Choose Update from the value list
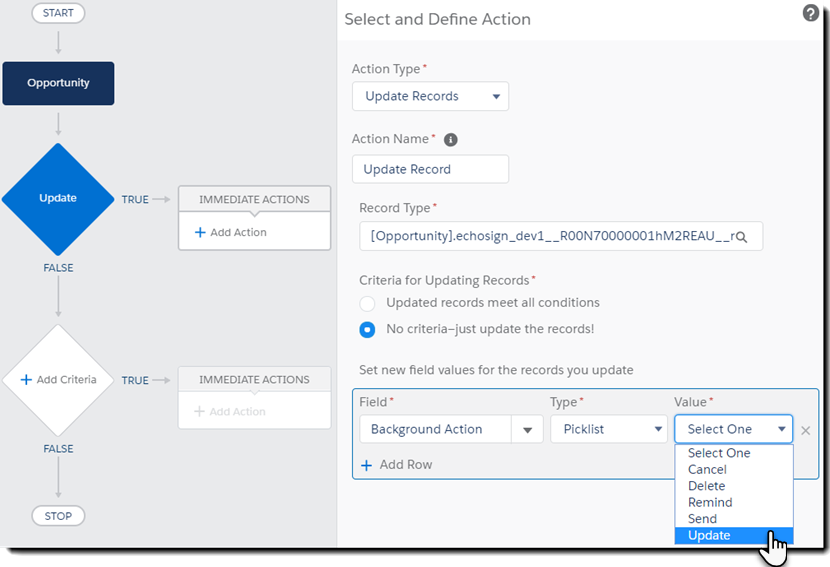The height and width of the screenshot is (567, 830). tap(709, 535)
